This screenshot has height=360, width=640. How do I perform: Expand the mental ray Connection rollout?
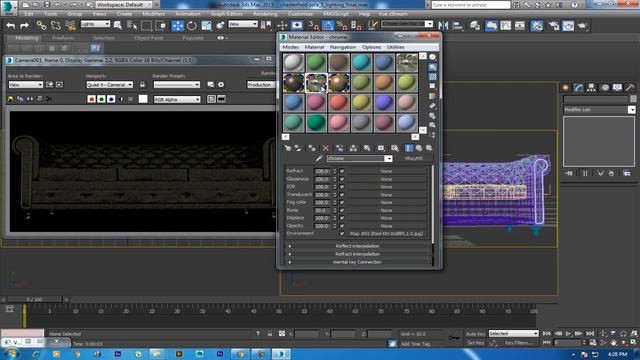[x=358, y=262]
